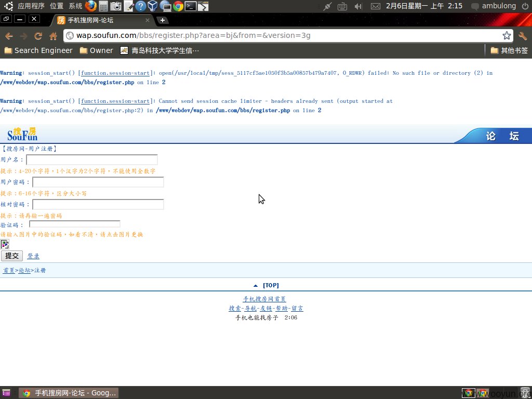Open the 应用程序 menu
The height and width of the screenshot is (399, 532).
(x=31, y=6)
